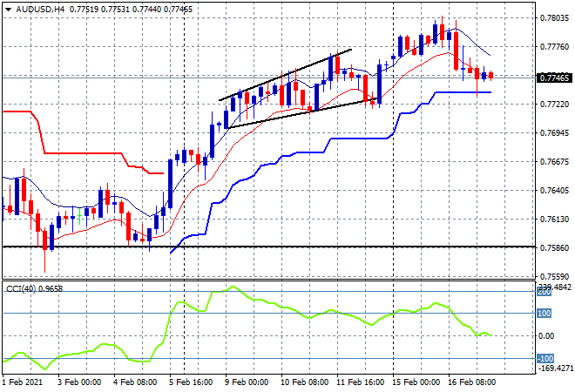
Task: Select the 0.76130 price axis label
Action: [x=554, y=220]
